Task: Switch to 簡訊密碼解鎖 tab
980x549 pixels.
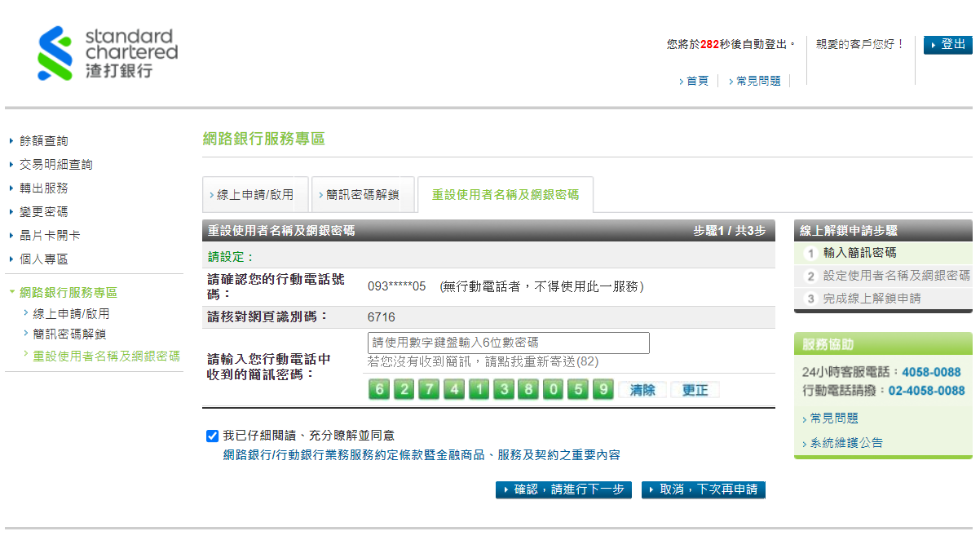Action: point(363,195)
